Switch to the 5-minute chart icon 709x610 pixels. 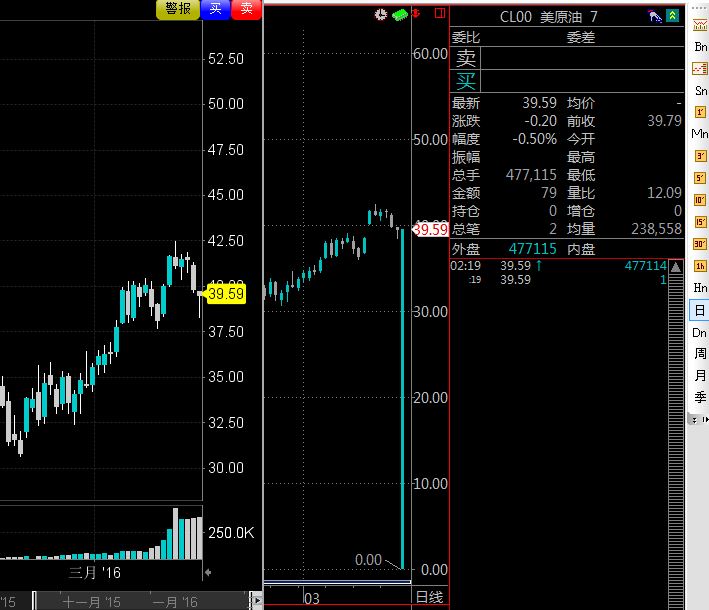[700, 178]
